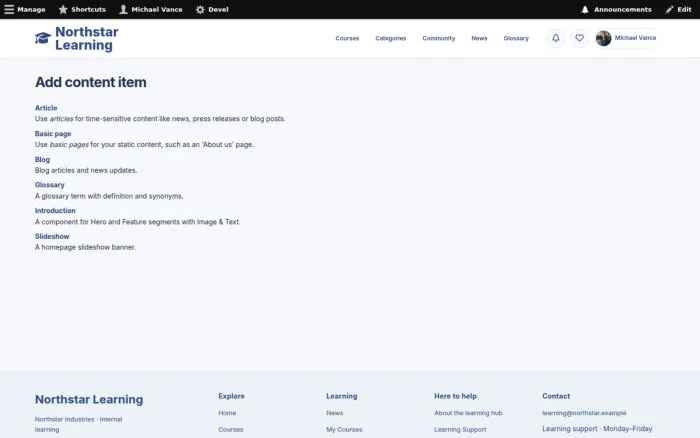The height and width of the screenshot is (438, 700).
Task: Click footer Courses link under Explore
Action: click(x=231, y=430)
